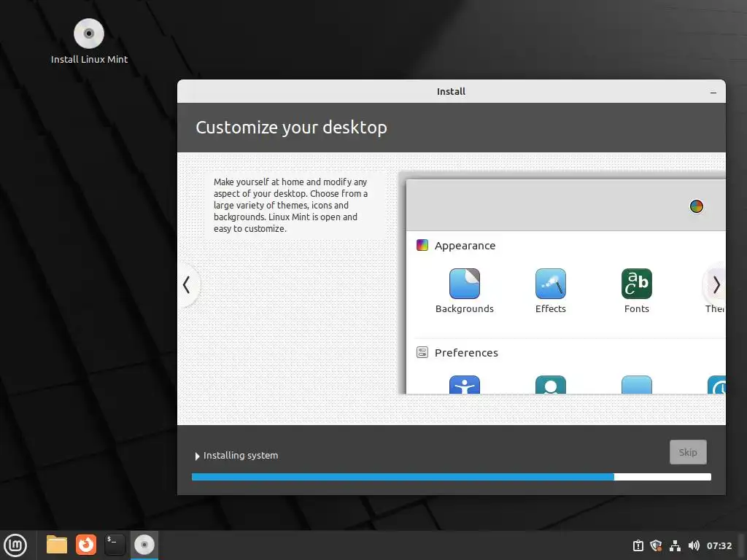Click the Installing system status text
747x560 pixels.
(x=241, y=455)
